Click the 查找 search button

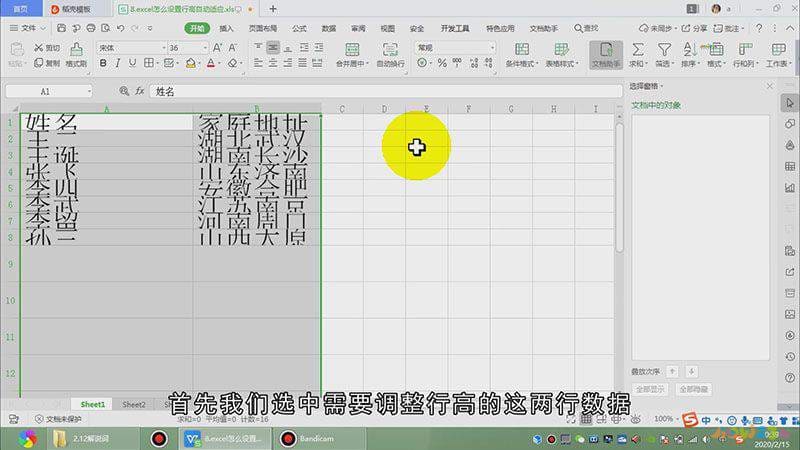click(586, 28)
